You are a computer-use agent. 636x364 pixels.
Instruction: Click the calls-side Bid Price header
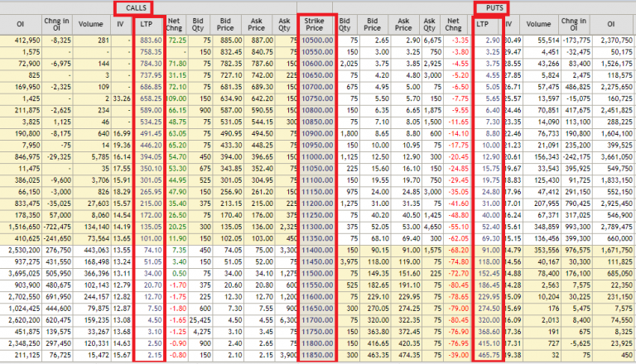point(225,24)
